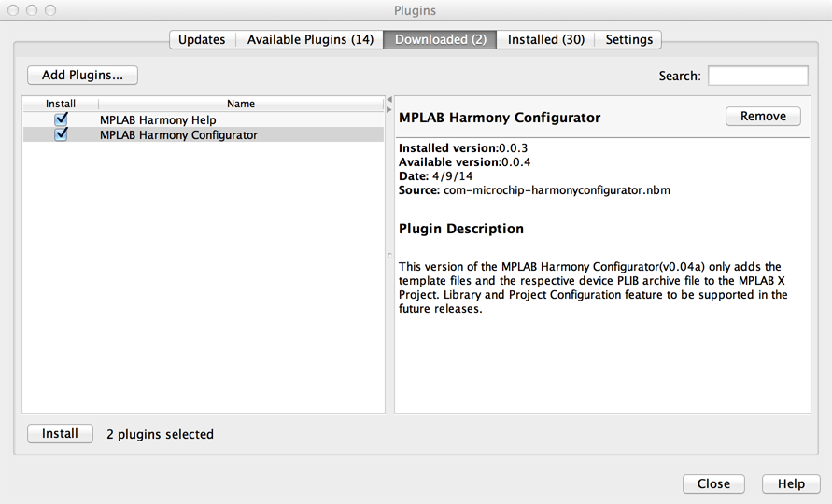The image size is (832, 504).
Task: Open Help for the Plugins dialog
Action: click(791, 484)
